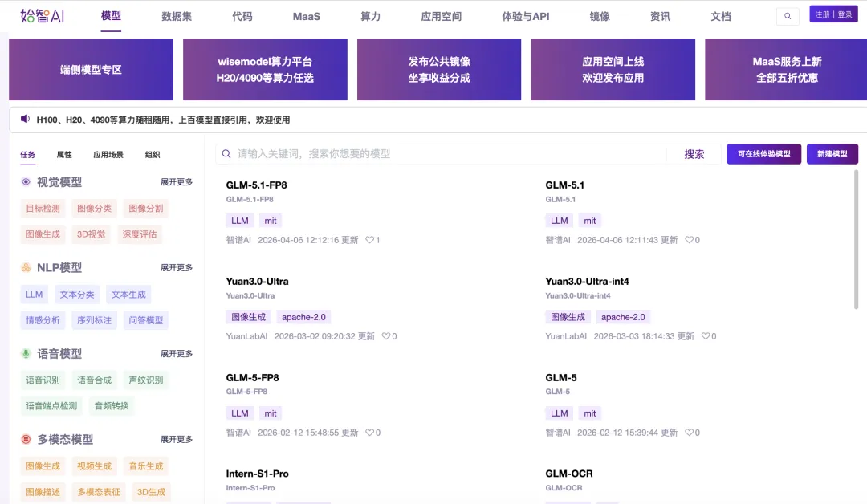Click the NLP模型 category icon
867x504 pixels.
tap(26, 267)
